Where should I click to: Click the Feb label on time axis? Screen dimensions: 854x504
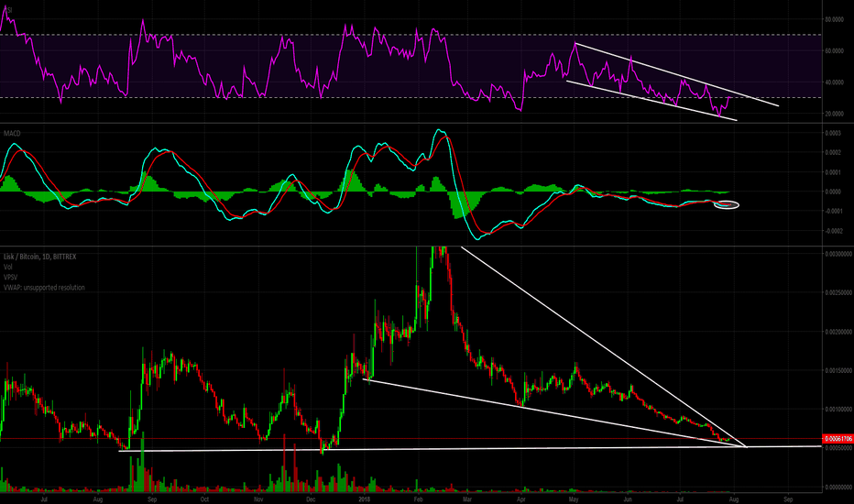click(418, 499)
